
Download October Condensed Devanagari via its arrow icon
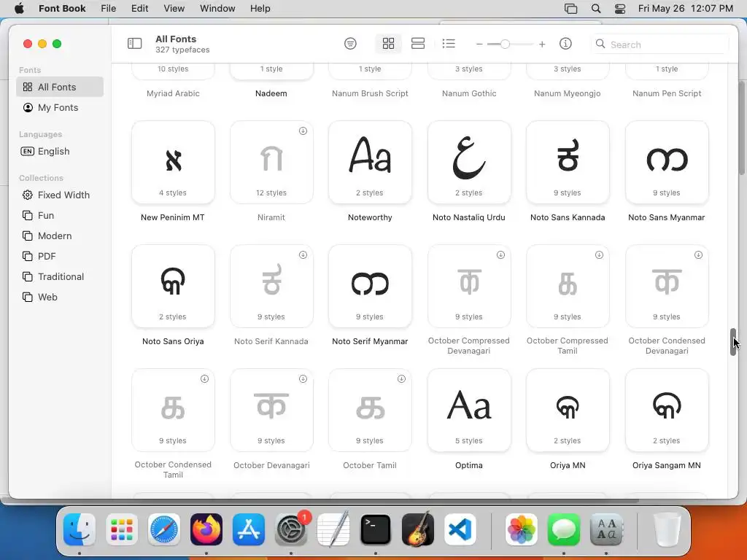click(x=698, y=254)
